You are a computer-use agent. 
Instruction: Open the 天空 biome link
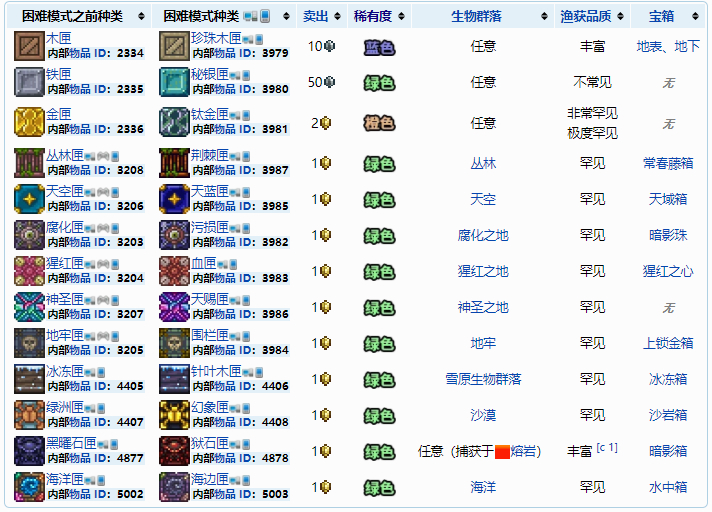click(483, 199)
